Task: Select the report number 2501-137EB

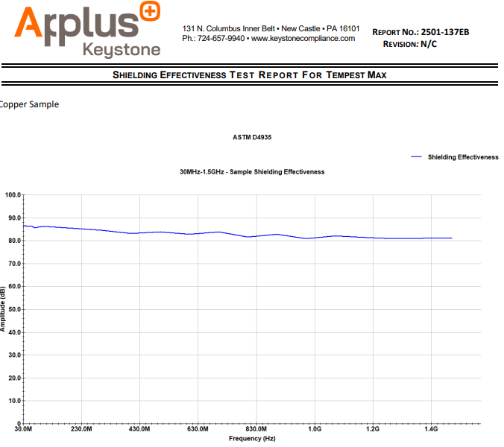Action: 444,32
